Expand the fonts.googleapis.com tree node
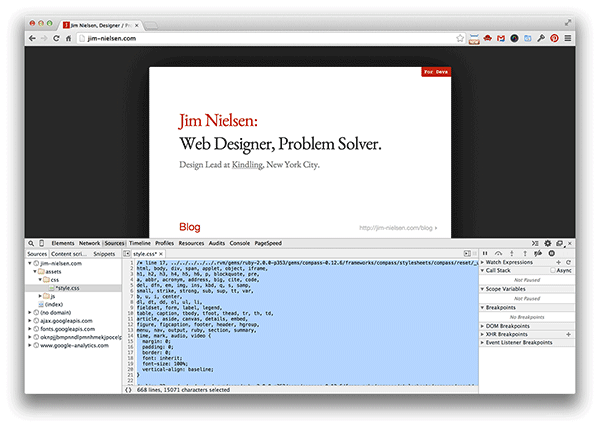Viewport: 600px width, 428px height. 29,329
